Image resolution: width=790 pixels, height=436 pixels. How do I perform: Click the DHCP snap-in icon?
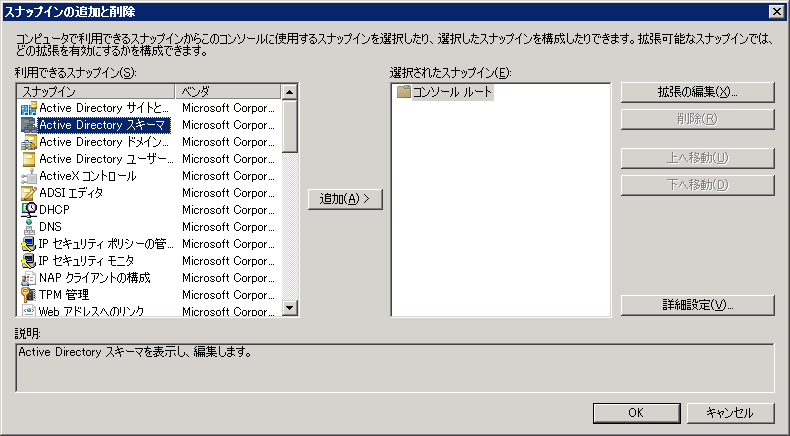tap(29, 210)
